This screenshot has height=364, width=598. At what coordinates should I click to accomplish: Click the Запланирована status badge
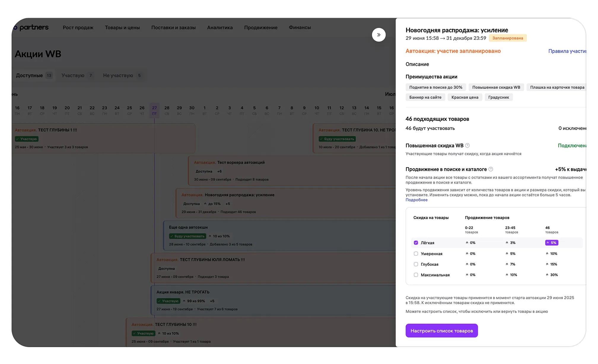[508, 38]
